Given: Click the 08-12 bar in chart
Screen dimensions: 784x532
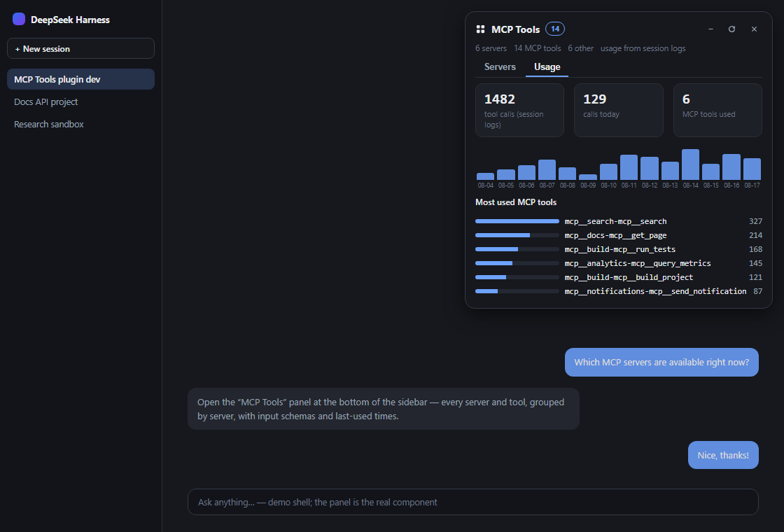Looking at the screenshot, I should pos(650,169).
